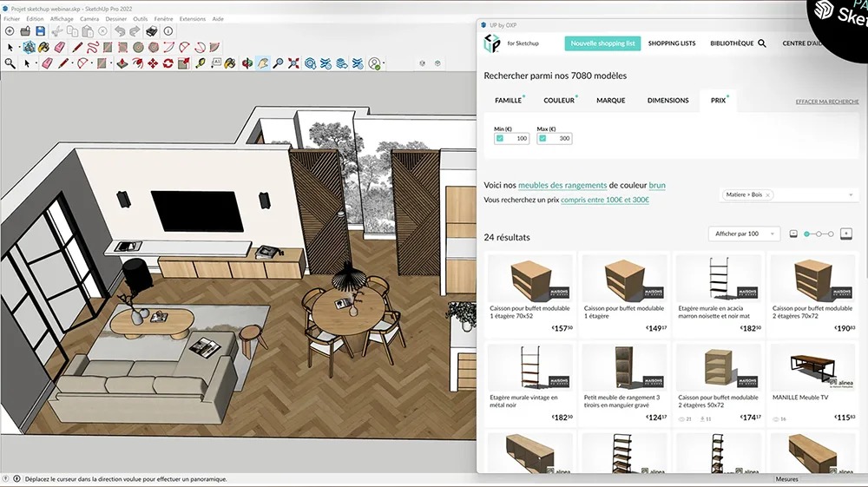Open the Fichier menu
The width and height of the screenshot is (868, 487).
11,19
